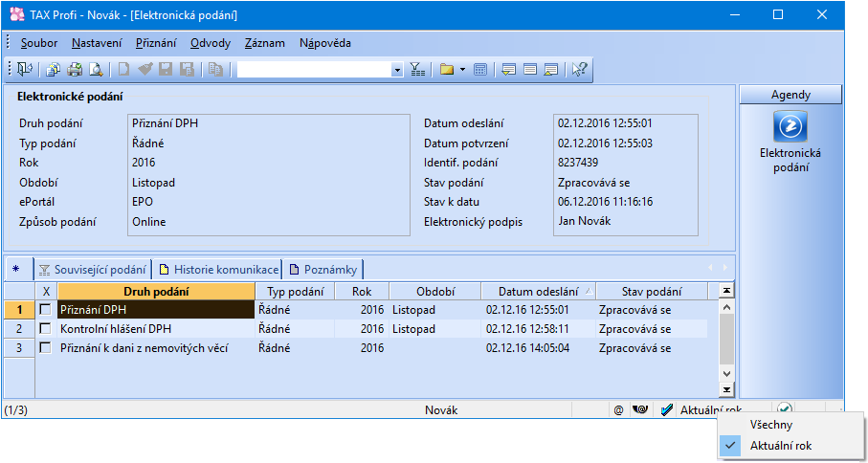This screenshot has height=463, width=868.
Task: Click the list icon with the up arrow
Action: (x=551, y=69)
